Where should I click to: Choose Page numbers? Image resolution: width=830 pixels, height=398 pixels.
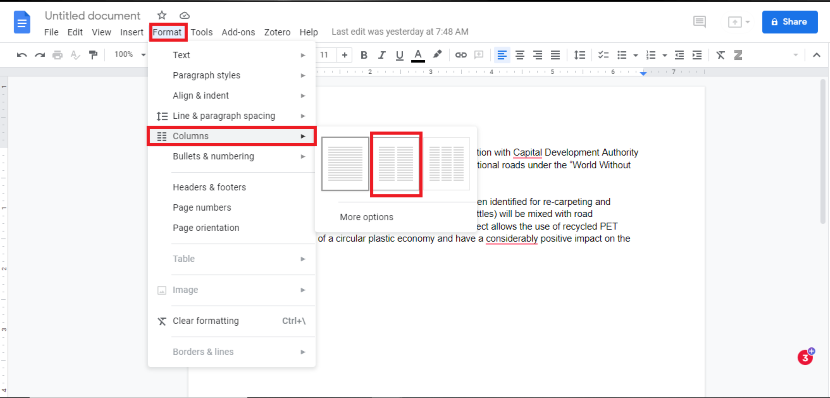click(x=232, y=207)
